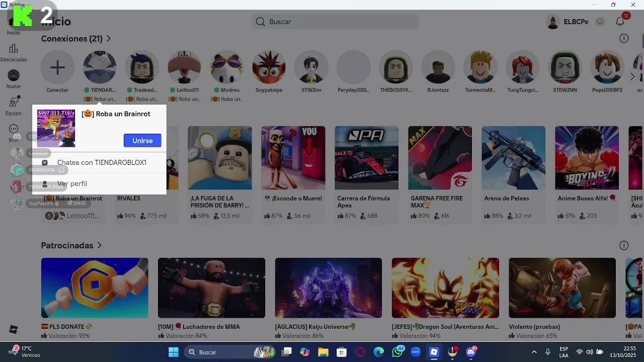Open Arena de Peleas game thumbnail

[514, 158]
